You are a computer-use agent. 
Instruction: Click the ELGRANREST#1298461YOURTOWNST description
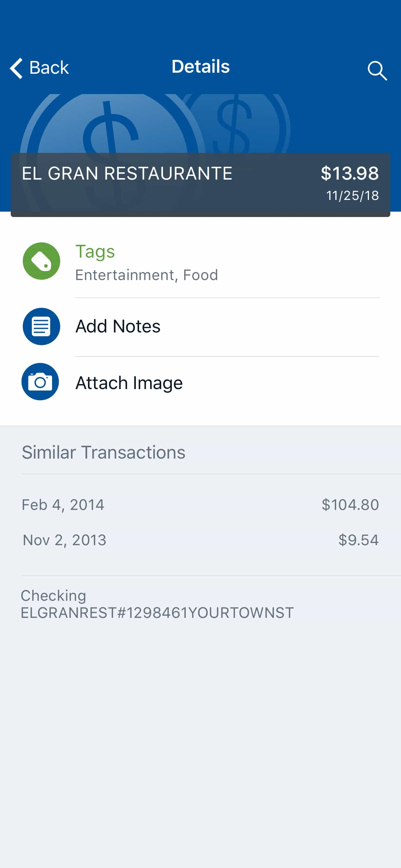coord(157,613)
